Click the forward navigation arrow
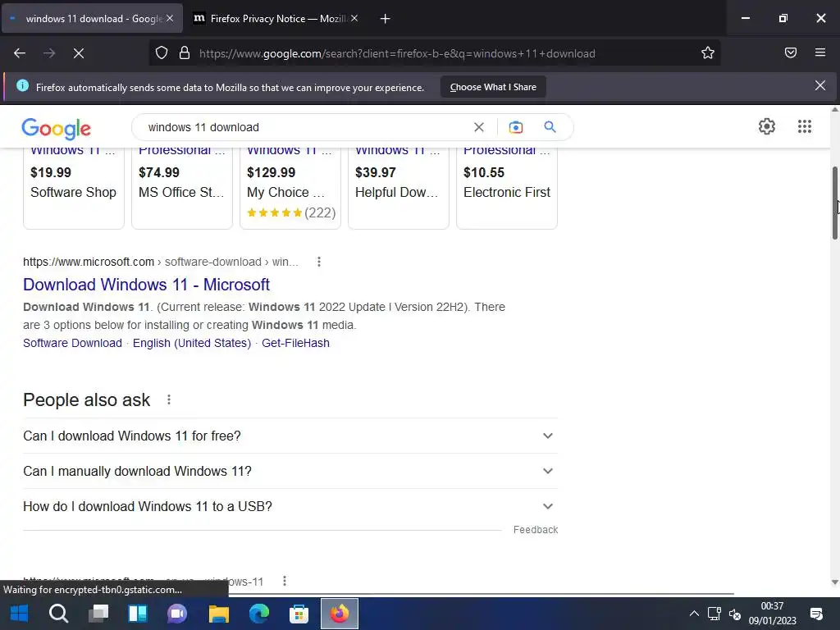Image resolution: width=840 pixels, height=630 pixels. click(x=49, y=53)
